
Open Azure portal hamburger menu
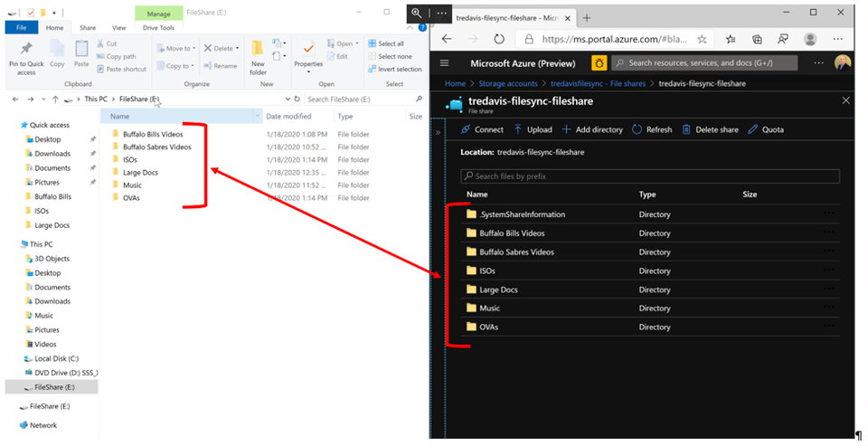tap(444, 63)
